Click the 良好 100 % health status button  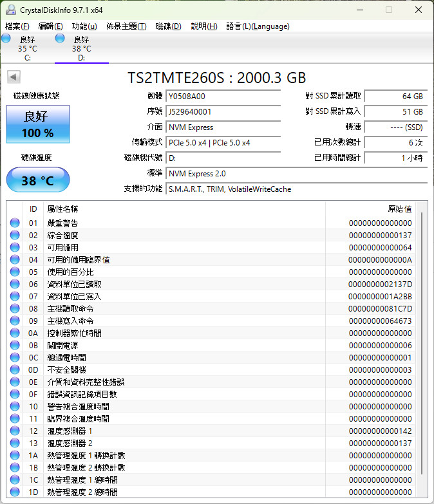coord(38,124)
